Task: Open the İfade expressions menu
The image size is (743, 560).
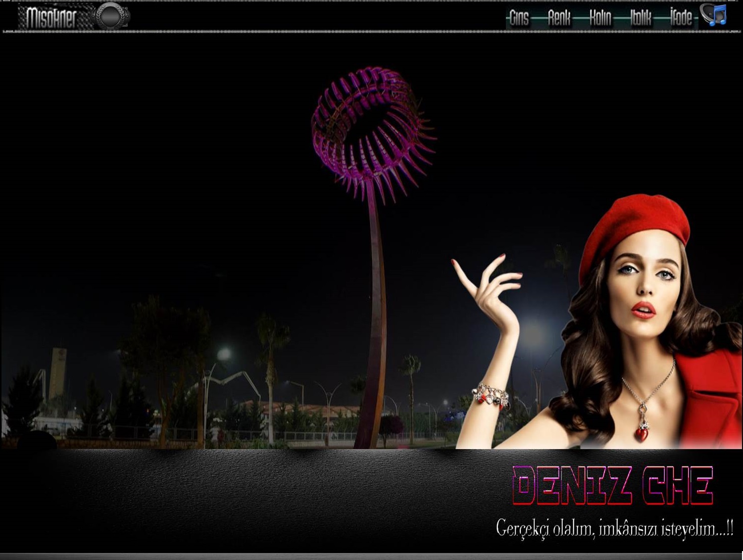Action: [681, 18]
